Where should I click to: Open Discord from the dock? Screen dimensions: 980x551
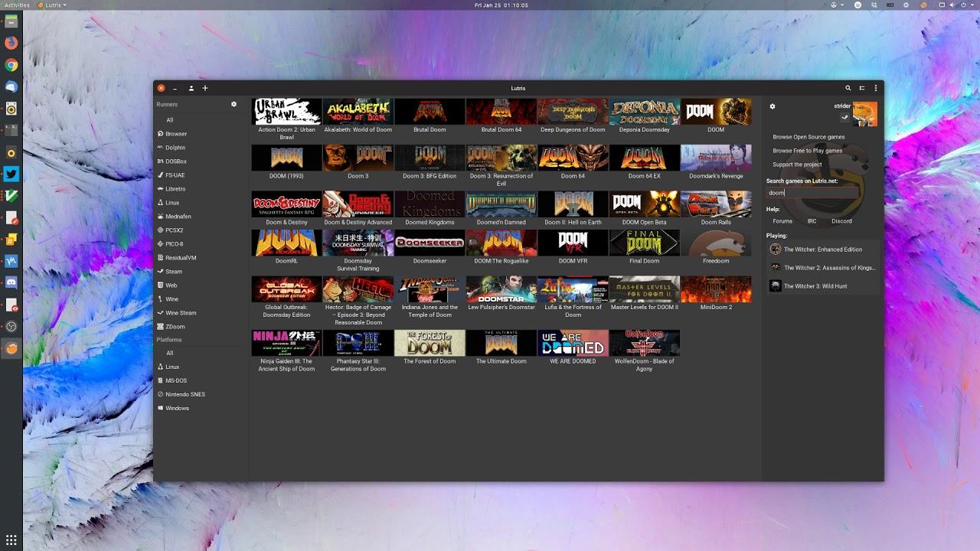point(11,282)
